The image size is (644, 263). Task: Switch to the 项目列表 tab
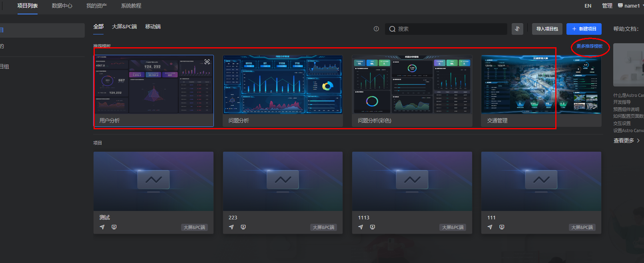[28, 6]
